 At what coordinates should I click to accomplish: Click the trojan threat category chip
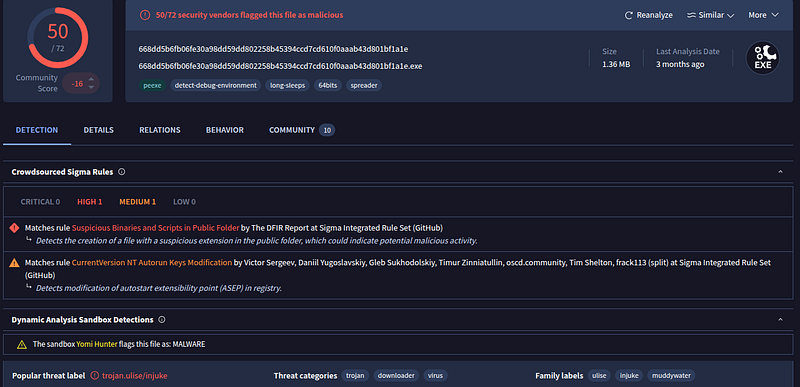tap(355, 376)
